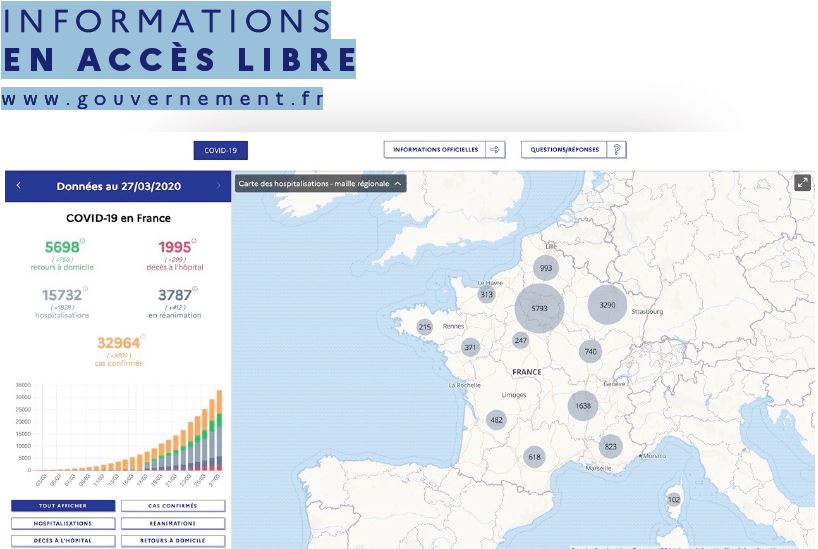Click the COVID-19 en France heading
This screenshot has height=549, width=818.
pos(118,218)
